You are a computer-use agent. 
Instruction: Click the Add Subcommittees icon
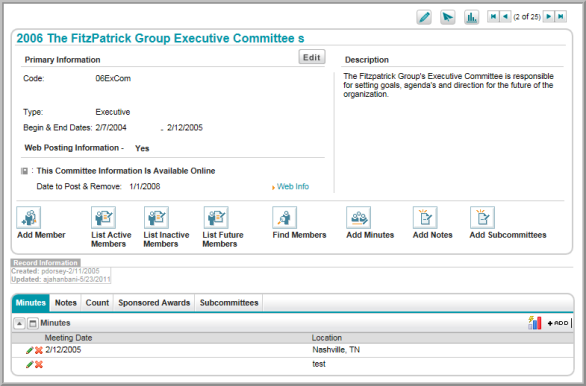pyautogui.click(x=482, y=217)
